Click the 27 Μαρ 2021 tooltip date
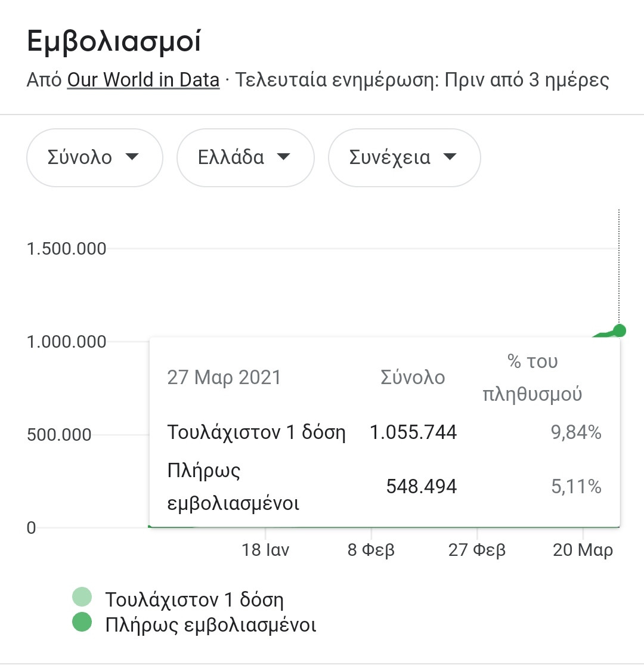This screenshot has height=668, width=644. pos(224,378)
